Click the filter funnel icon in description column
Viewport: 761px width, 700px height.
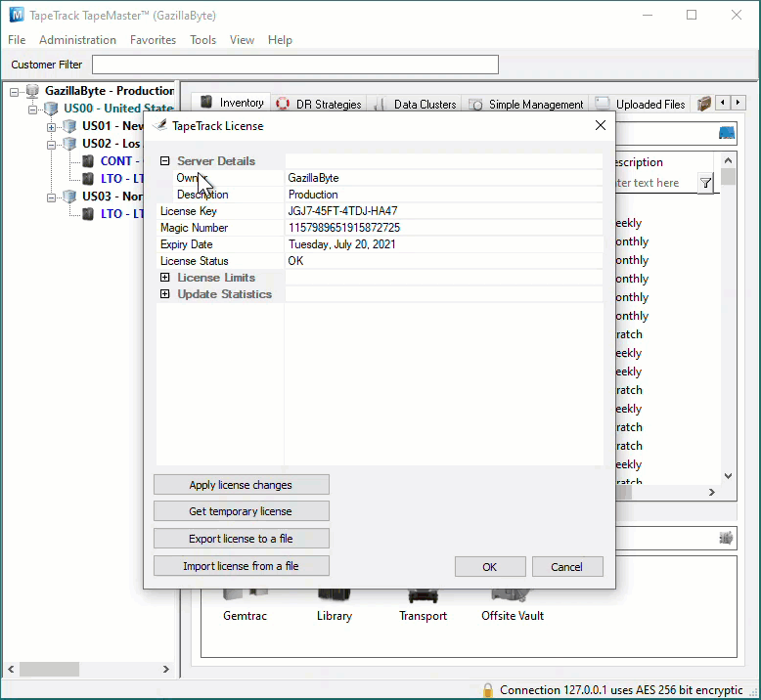705,183
